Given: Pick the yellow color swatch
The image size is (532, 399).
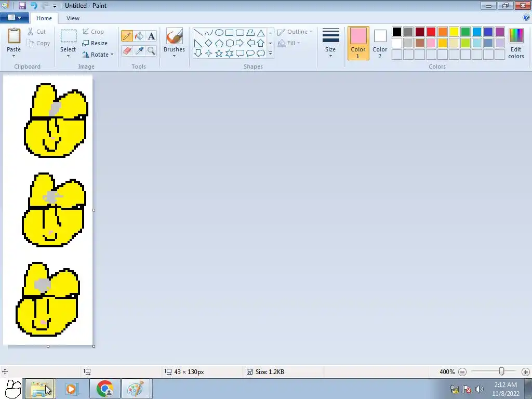Looking at the screenshot, I should tap(454, 32).
